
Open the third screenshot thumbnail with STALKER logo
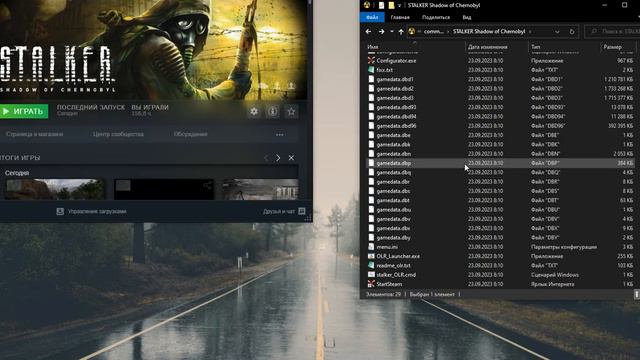[x=260, y=189]
